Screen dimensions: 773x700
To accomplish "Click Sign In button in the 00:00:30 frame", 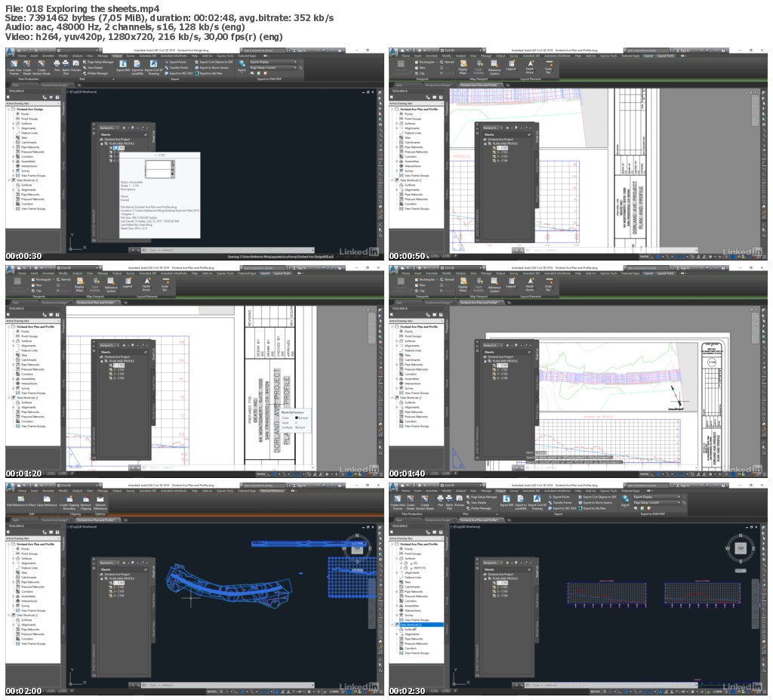I will point(301,51).
